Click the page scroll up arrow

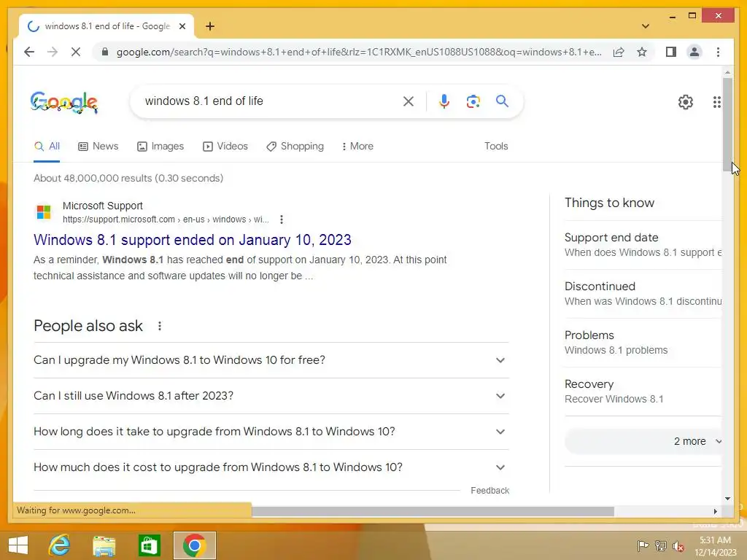click(727, 72)
